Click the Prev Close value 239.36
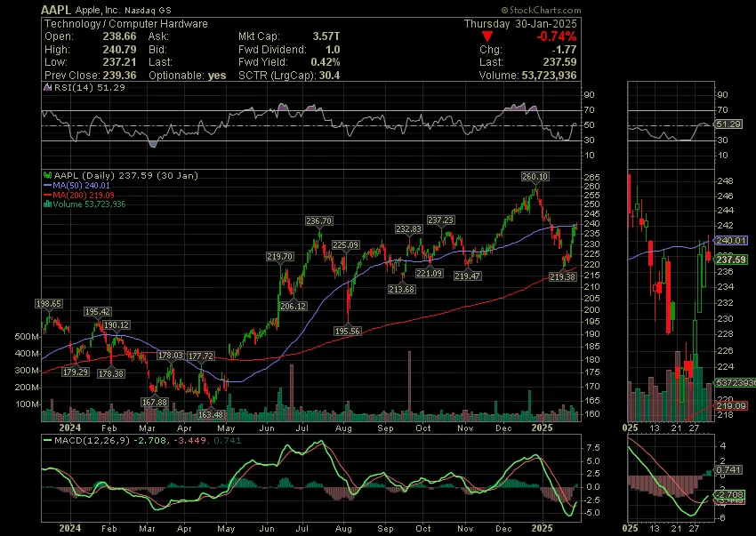 click(119, 76)
